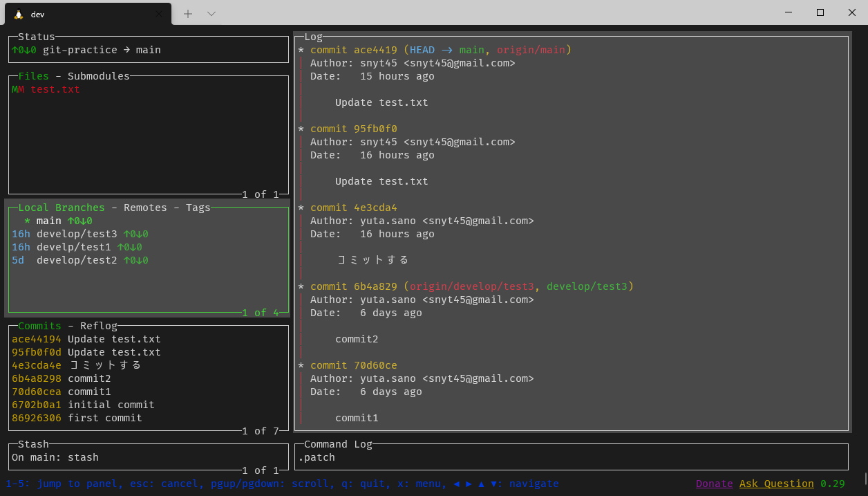Close the dev terminal tab
868x496 pixels.
pos(158,13)
